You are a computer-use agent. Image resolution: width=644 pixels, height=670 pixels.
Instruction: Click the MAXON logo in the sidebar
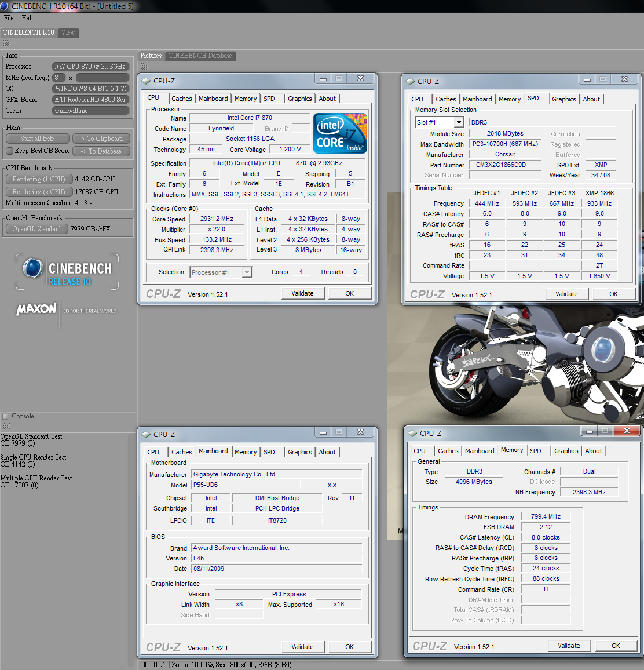point(36,309)
